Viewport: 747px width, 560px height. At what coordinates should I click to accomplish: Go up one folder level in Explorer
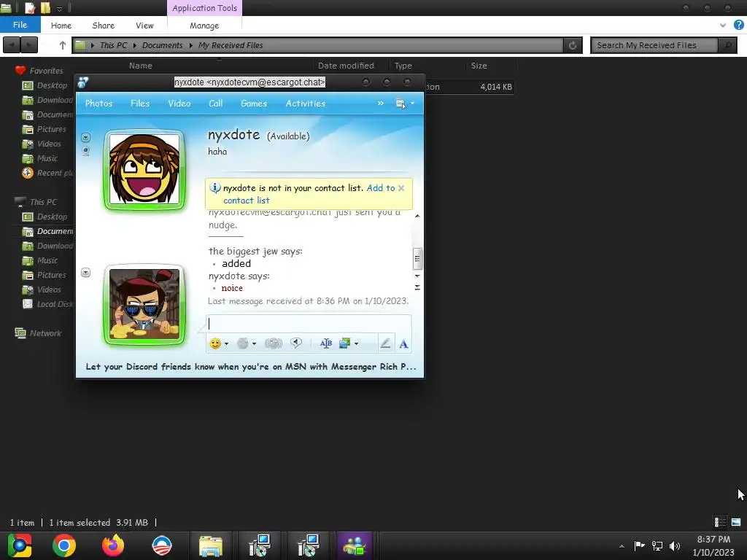coord(63,45)
